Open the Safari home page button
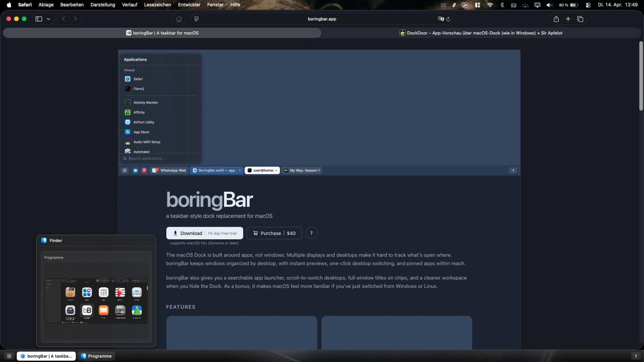 (179, 19)
